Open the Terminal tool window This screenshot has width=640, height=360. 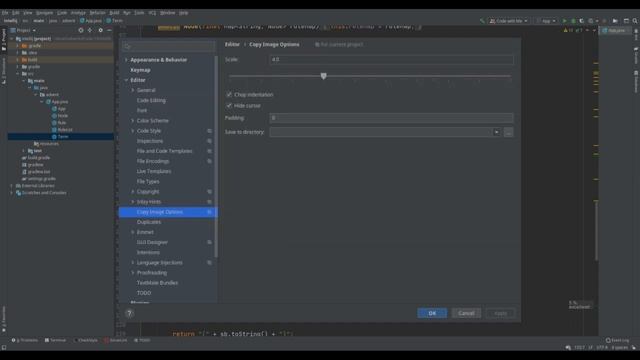(55, 340)
